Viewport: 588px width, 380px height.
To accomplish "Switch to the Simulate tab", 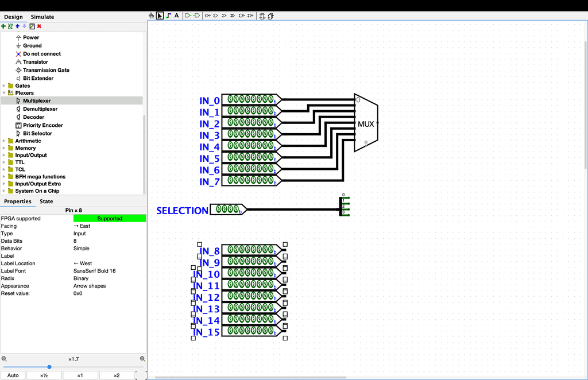I will tap(42, 17).
